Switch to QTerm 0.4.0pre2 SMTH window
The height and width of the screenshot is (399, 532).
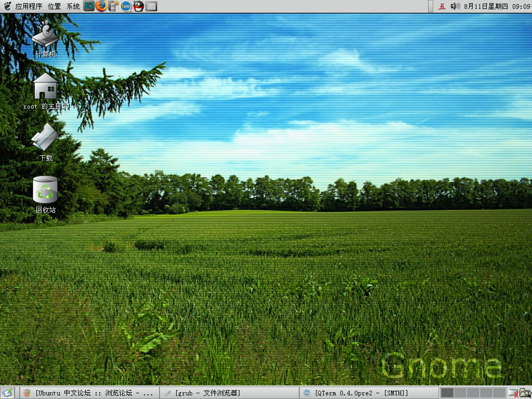click(x=369, y=393)
